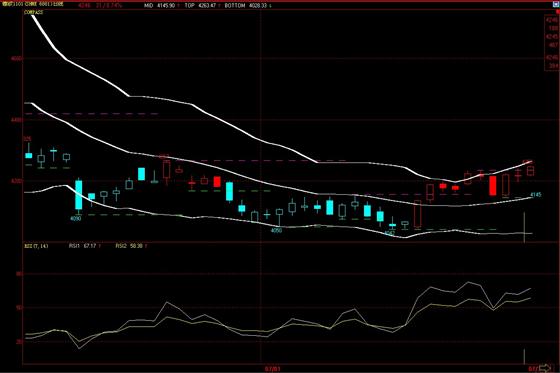Select the TOP 4263.47 value in header
Viewport: 560px width, 373px height.
[200, 5]
